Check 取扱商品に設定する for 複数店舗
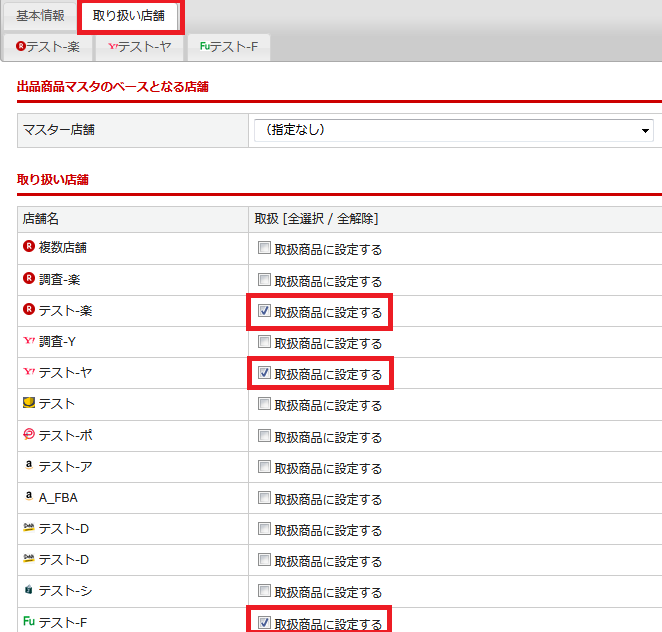Viewport: 662px width, 632px height. [x=264, y=247]
